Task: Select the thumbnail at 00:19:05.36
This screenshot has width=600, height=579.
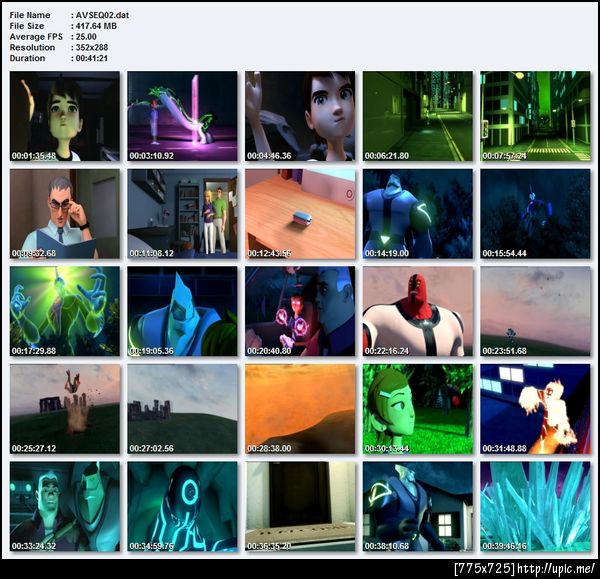Action: pos(182,311)
